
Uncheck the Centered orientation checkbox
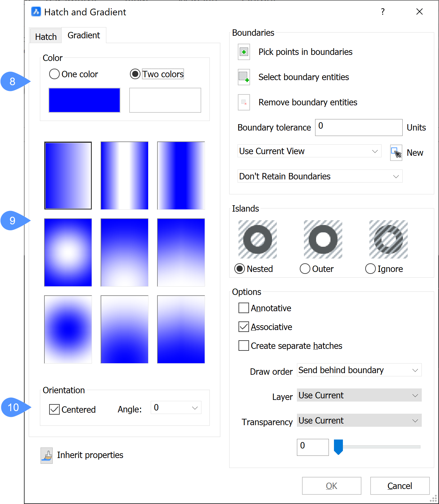click(x=55, y=409)
